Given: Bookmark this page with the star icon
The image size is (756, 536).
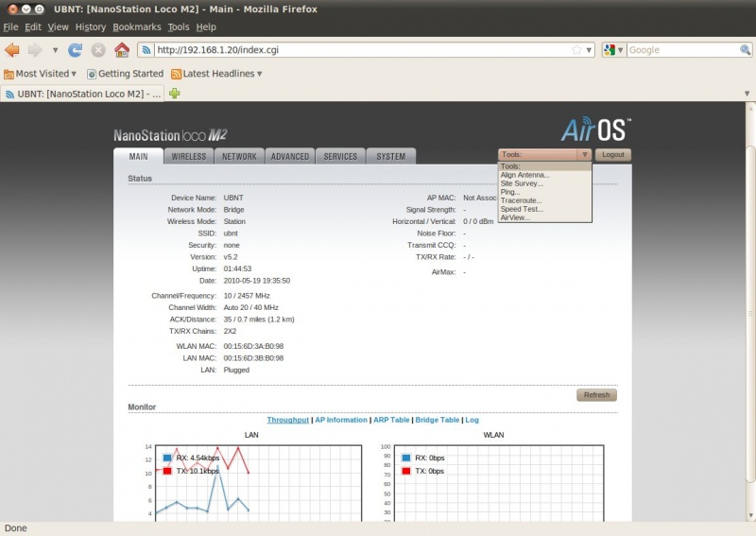Looking at the screenshot, I should (x=576, y=50).
